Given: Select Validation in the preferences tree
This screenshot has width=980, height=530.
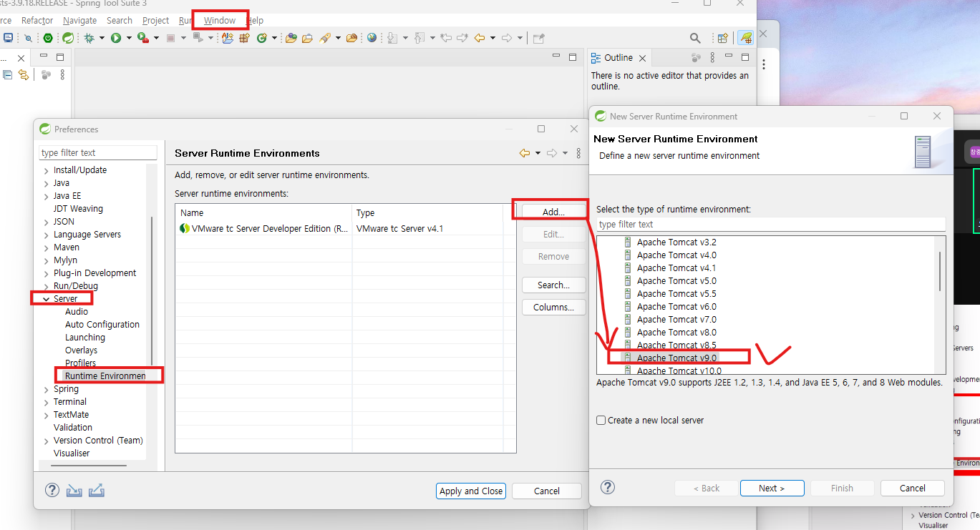Looking at the screenshot, I should pos(73,427).
